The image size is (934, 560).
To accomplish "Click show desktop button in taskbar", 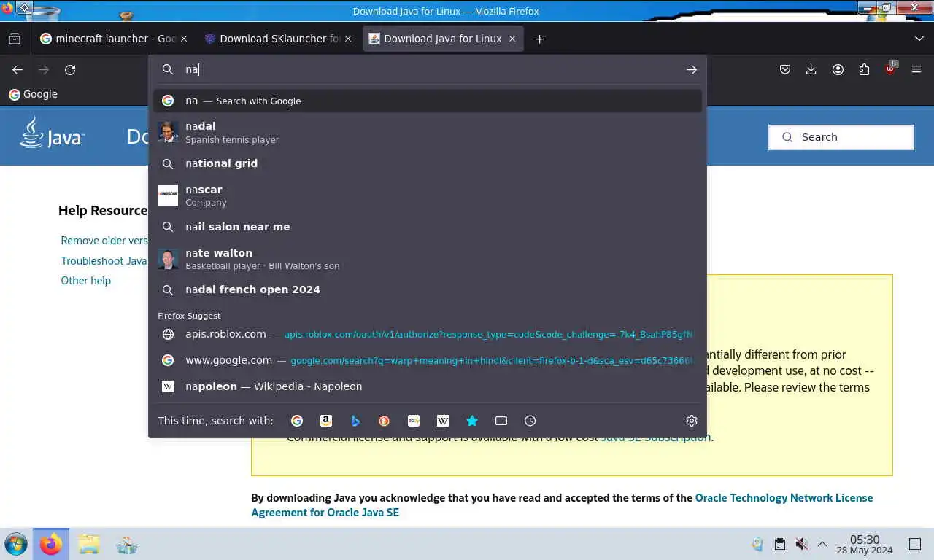I will point(915,544).
